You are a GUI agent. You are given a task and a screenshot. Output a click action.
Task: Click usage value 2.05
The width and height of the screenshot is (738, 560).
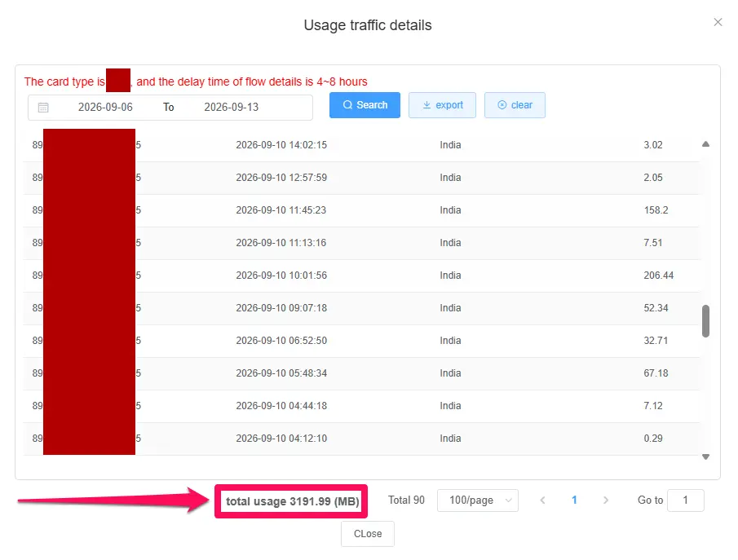tap(653, 178)
